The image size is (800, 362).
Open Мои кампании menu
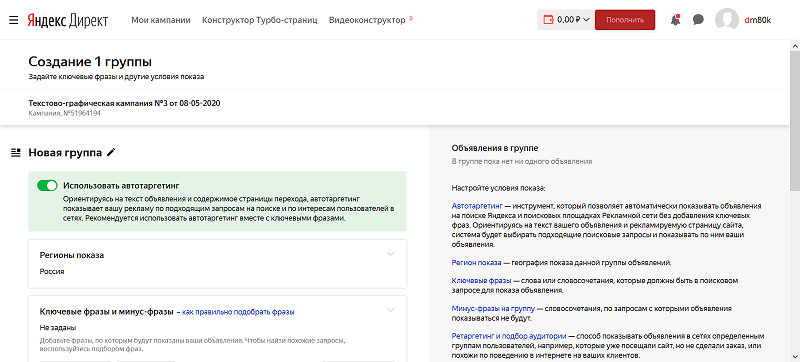[x=161, y=20]
